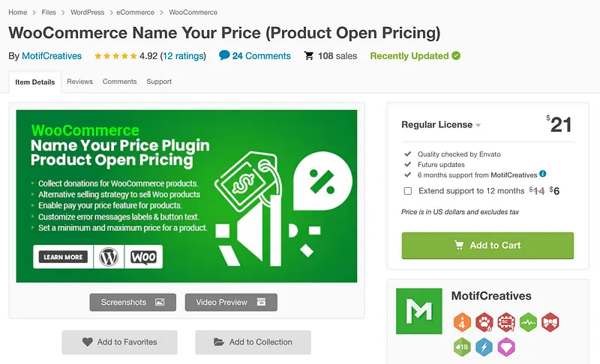Click Add to Favorites button
This screenshot has width=600, height=364.
(120, 342)
